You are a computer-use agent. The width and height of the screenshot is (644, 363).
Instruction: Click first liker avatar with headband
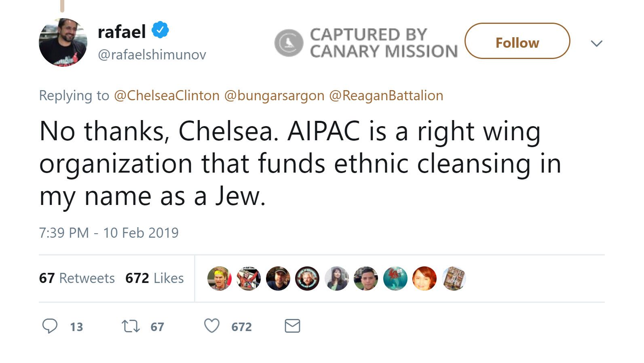219,279
